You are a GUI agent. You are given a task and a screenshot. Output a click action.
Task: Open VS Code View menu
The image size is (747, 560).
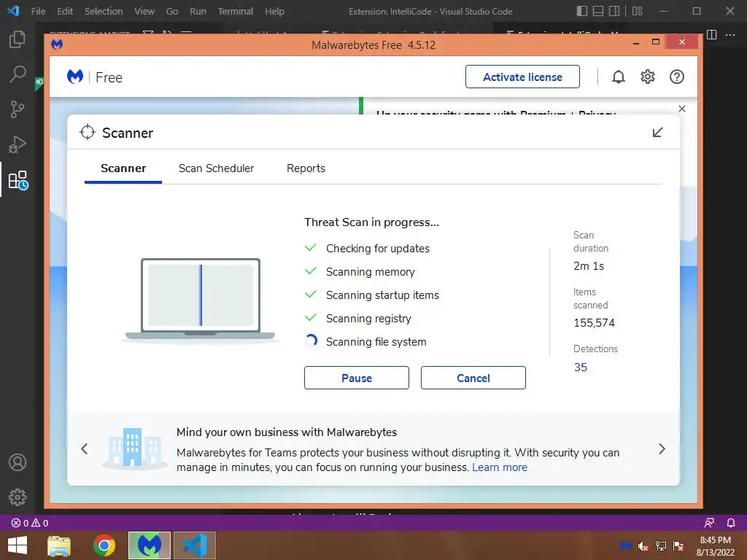[x=144, y=11]
